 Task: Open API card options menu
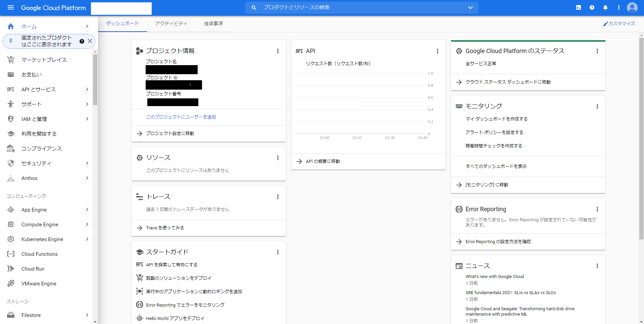pyautogui.click(x=438, y=51)
